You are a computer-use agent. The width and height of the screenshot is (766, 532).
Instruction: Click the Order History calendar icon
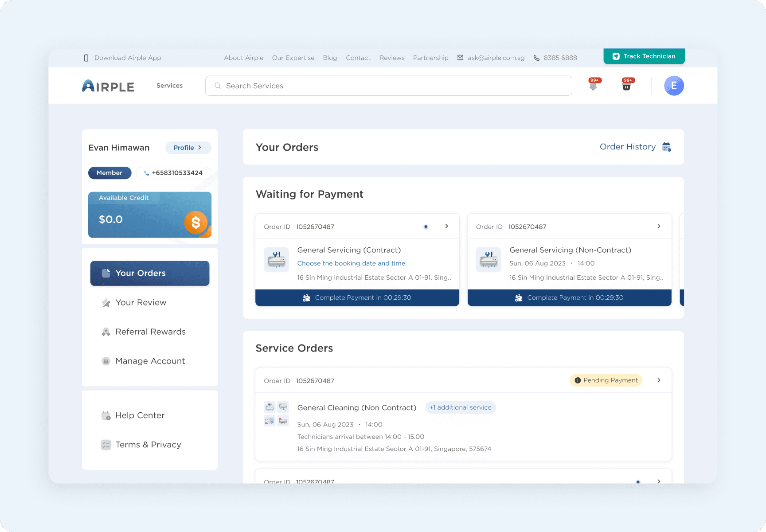(x=666, y=147)
